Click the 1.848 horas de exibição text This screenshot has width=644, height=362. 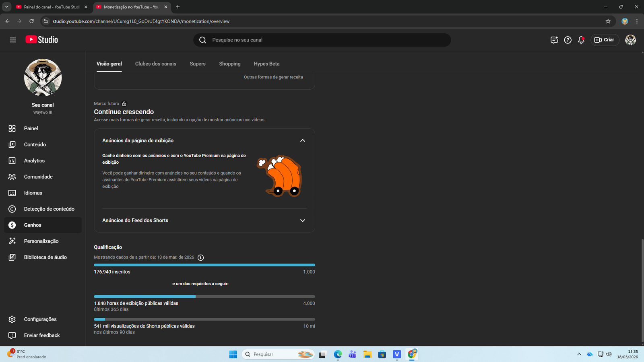pos(136,303)
